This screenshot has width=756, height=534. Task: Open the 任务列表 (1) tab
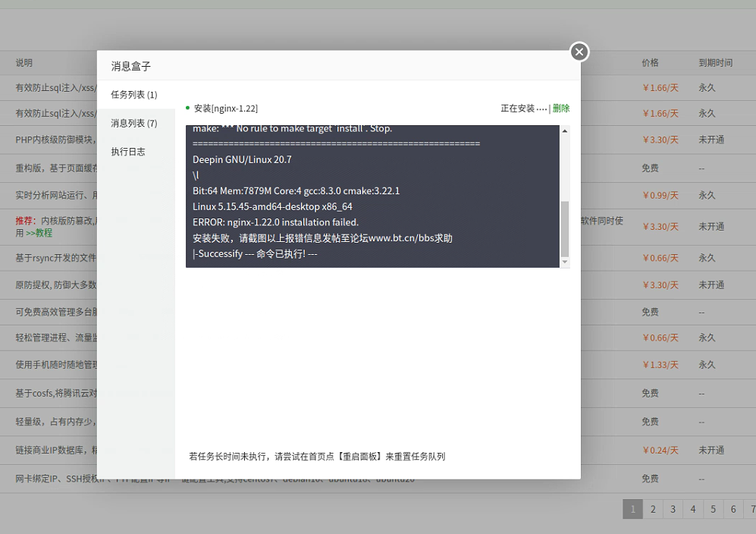click(136, 95)
